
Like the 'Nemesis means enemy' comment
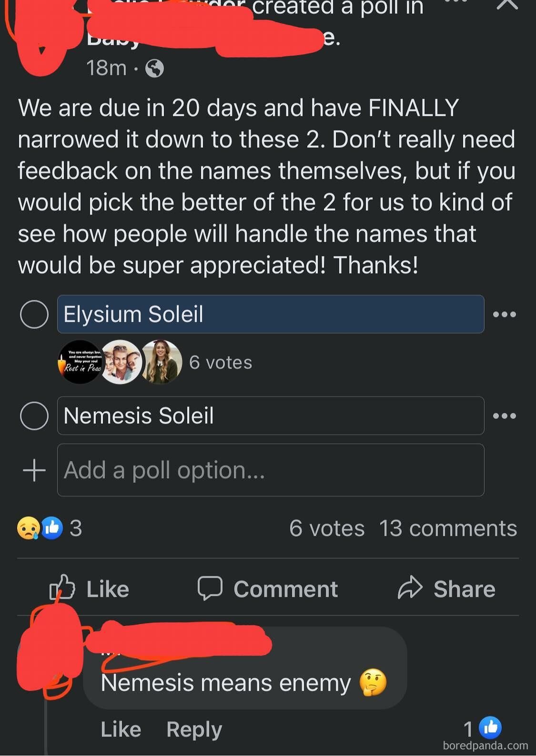click(x=121, y=729)
